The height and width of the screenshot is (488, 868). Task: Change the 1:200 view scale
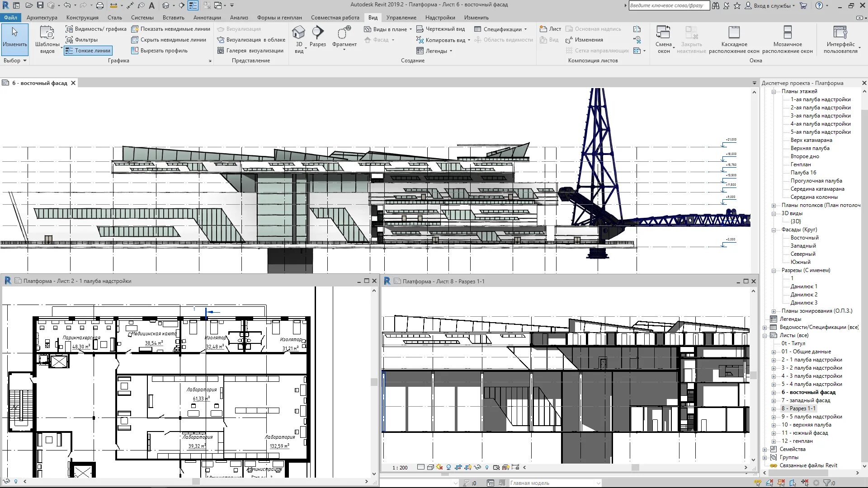399,467
